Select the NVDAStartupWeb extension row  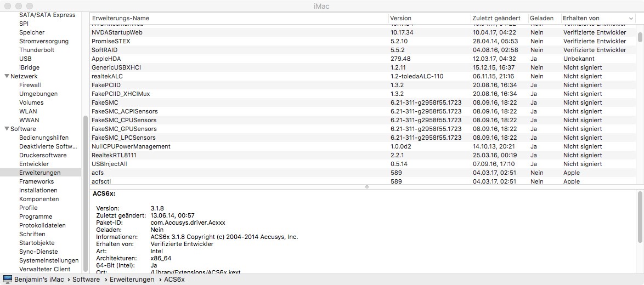tap(363, 32)
